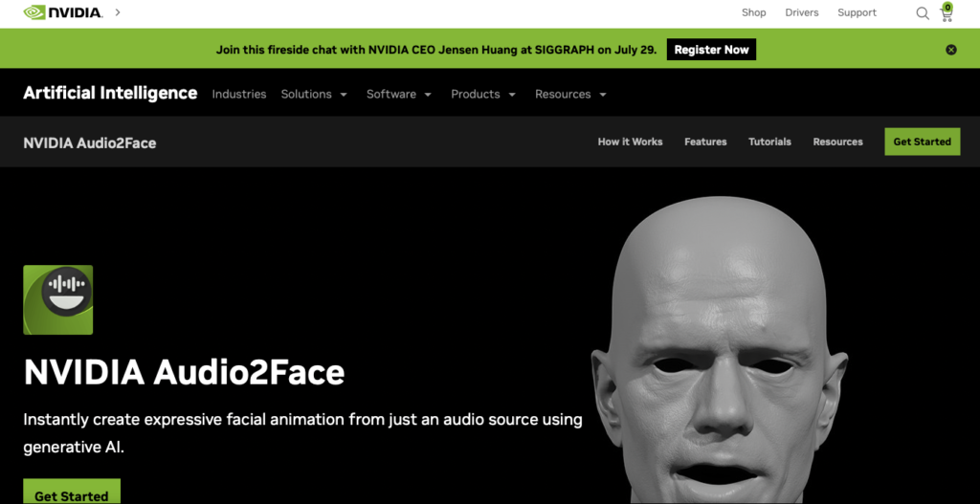This screenshot has width=980, height=504.
Task: Open the Drivers link
Action: 802,12
